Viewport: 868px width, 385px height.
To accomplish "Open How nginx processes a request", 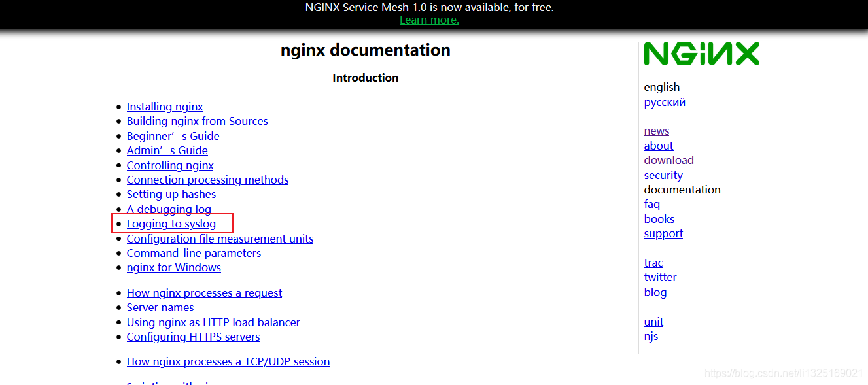I will [x=205, y=293].
